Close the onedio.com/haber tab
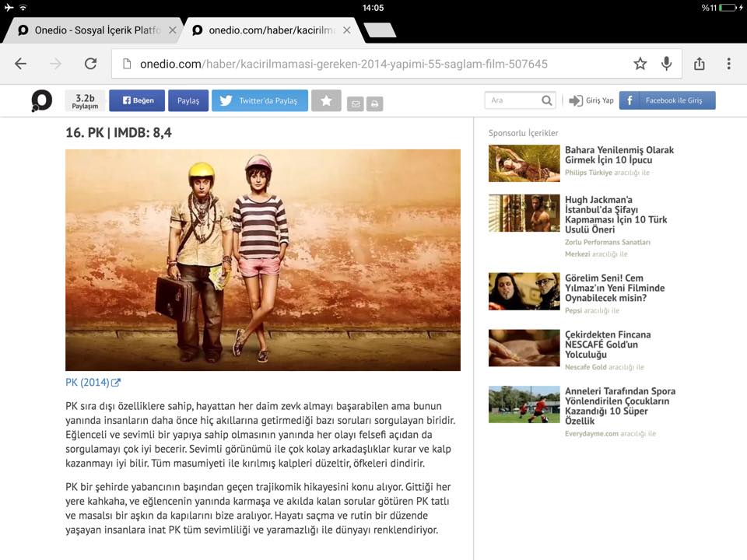747x560 pixels. (x=347, y=30)
